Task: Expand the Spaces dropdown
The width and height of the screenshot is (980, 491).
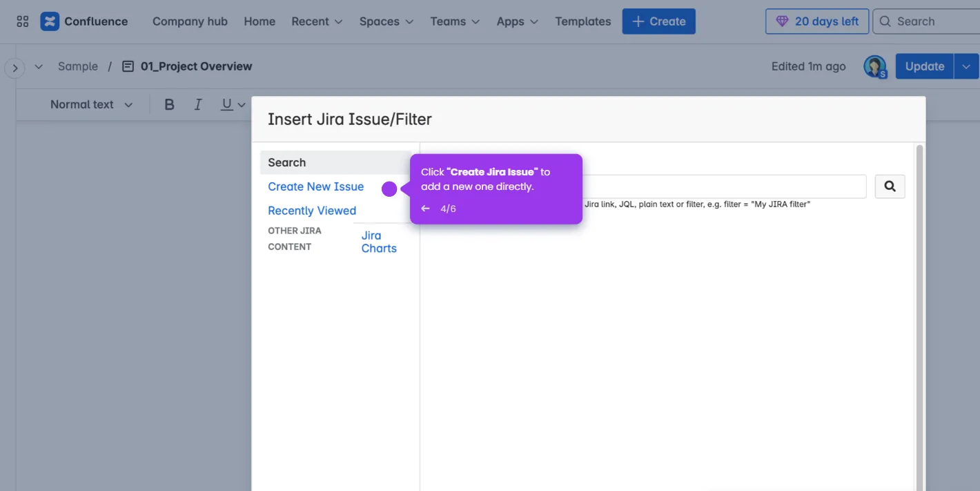Action: coord(386,21)
